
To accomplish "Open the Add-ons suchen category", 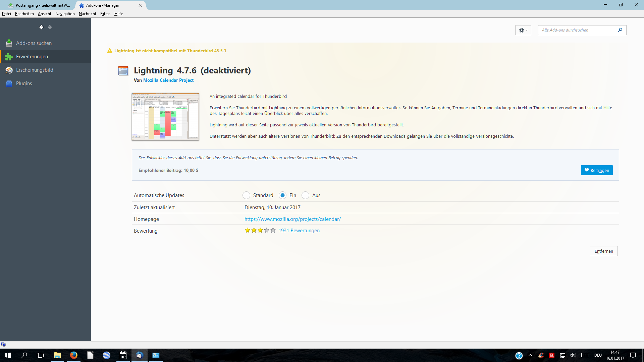I will click(x=34, y=43).
